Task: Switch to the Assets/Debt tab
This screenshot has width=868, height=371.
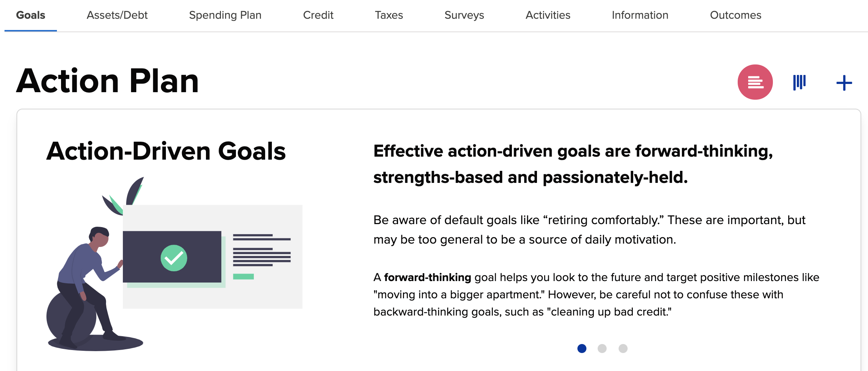Action: (117, 15)
